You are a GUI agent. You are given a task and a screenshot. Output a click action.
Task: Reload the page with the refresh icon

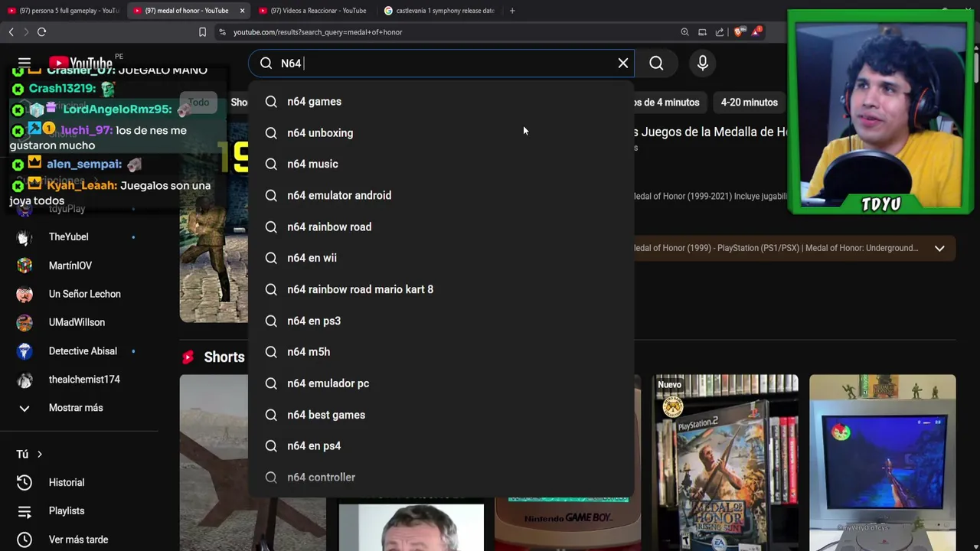point(42,32)
